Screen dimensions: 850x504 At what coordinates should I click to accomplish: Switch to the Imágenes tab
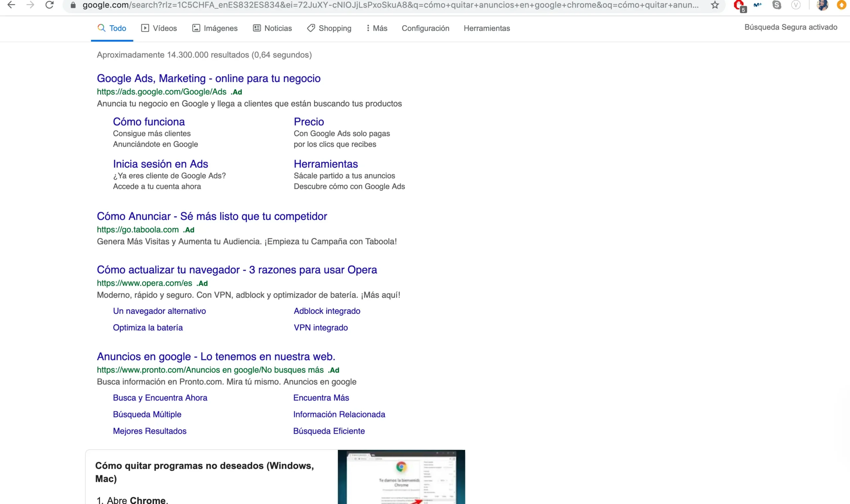click(215, 28)
